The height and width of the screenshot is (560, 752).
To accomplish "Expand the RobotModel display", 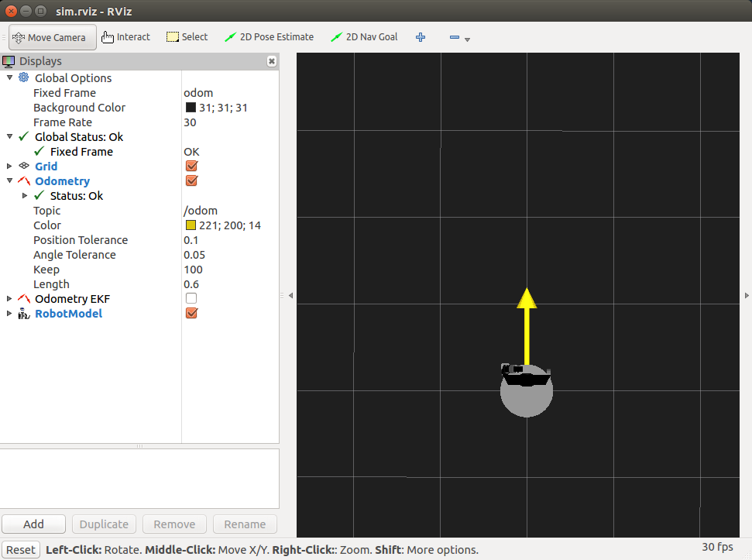I will (x=9, y=313).
